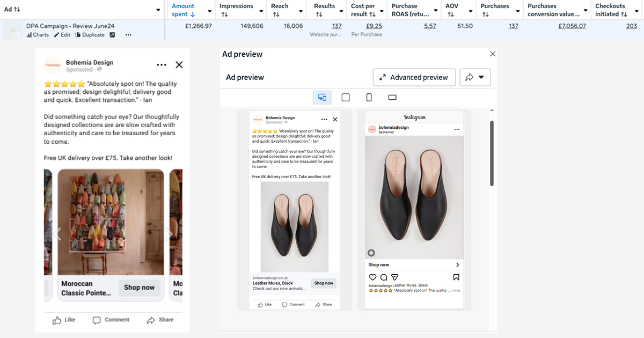Screen dimensions: 644x338
Task: Tap the heart icon on Instagram preview
Action: tap(372, 277)
